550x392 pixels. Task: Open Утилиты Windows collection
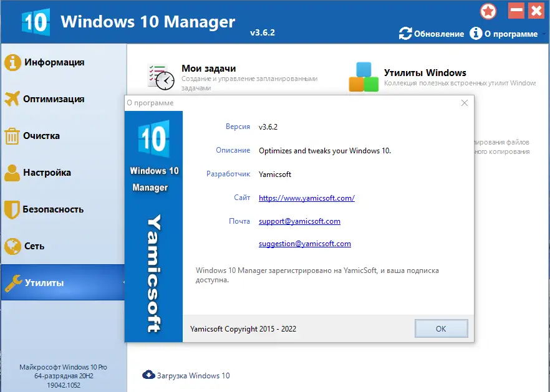425,72
